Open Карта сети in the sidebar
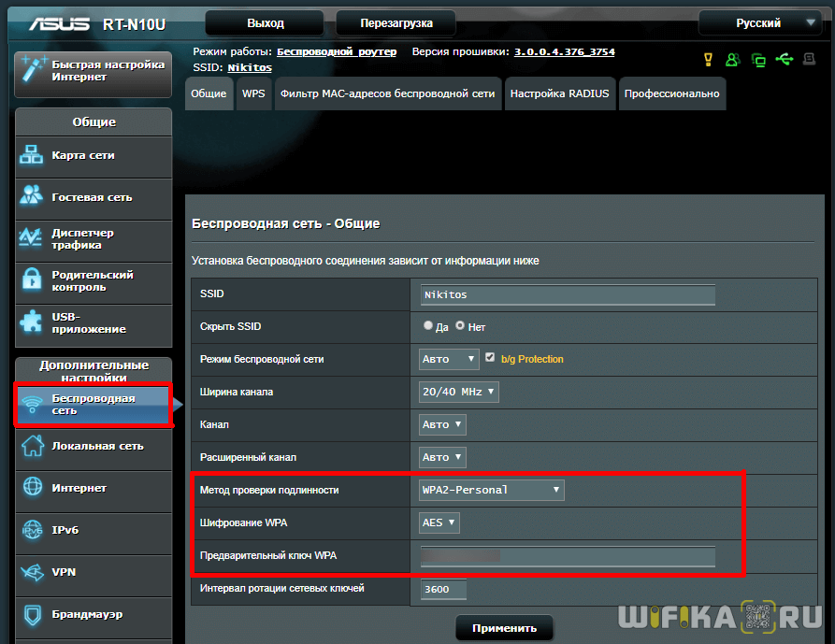The height and width of the screenshot is (644, 835). (x=94, y=155)
